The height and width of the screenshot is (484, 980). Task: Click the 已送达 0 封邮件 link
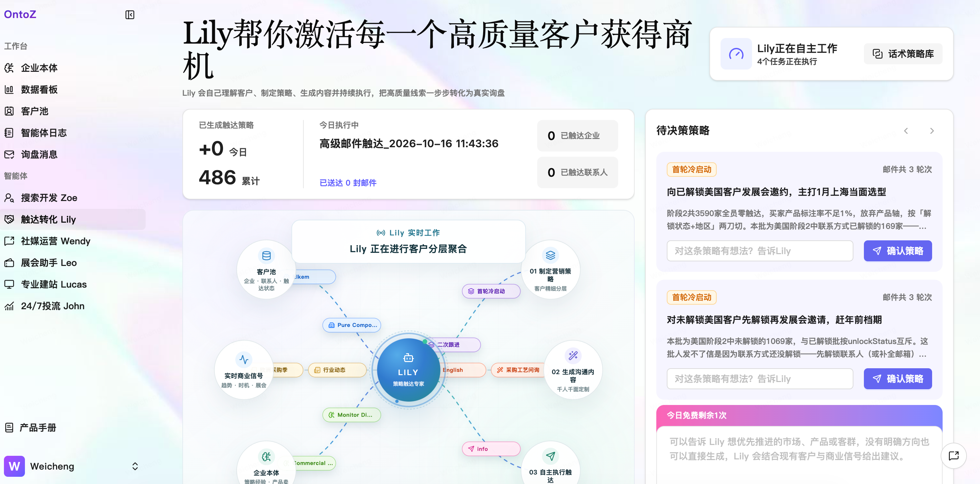[348, 183]
